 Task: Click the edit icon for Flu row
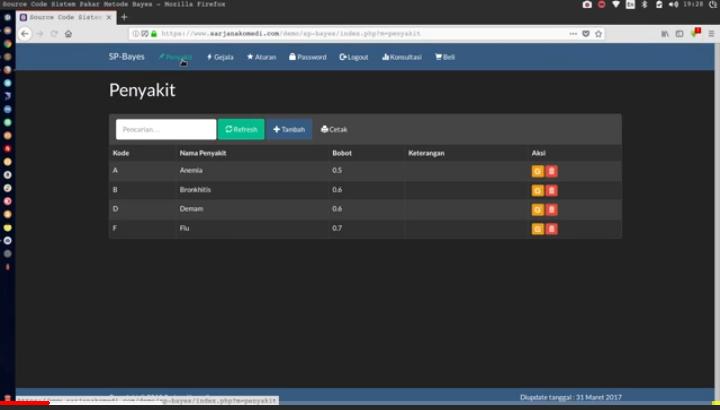point(538,229)
